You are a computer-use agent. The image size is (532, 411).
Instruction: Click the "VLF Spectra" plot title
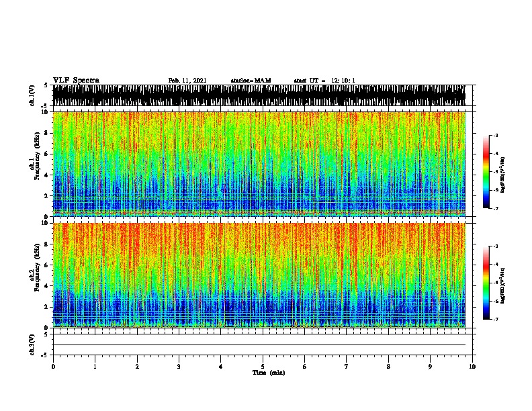76,81
